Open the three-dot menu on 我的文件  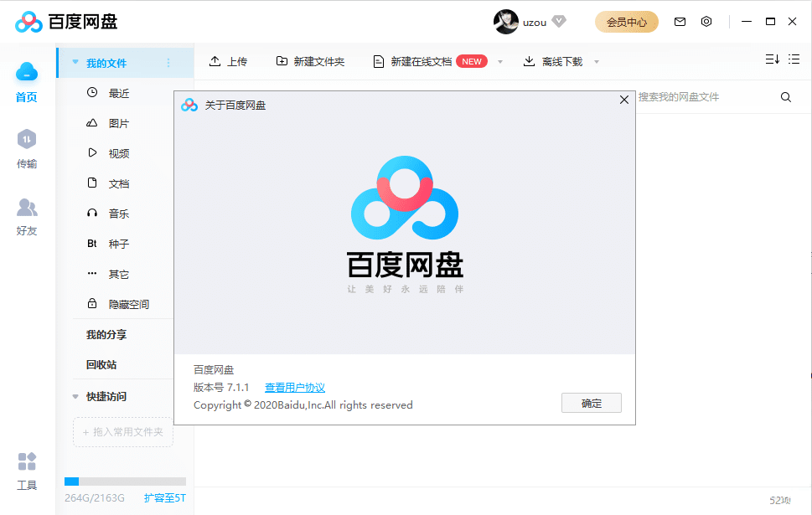pos(168,63)
